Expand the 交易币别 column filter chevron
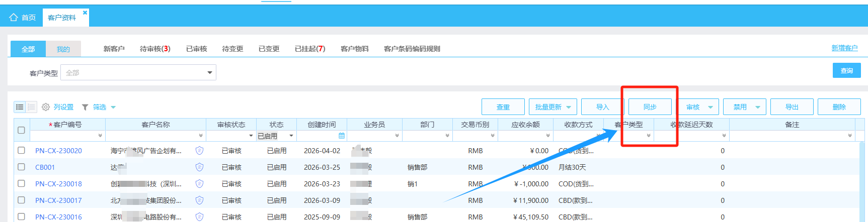The image size is (868, 222). (x=493, y=136)
